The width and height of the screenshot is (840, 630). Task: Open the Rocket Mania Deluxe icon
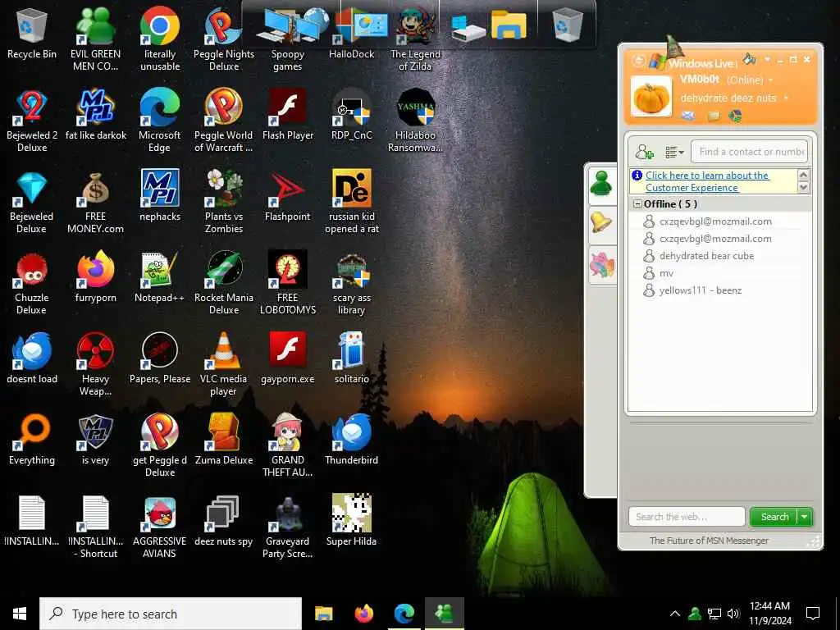[x=224, y=283]
